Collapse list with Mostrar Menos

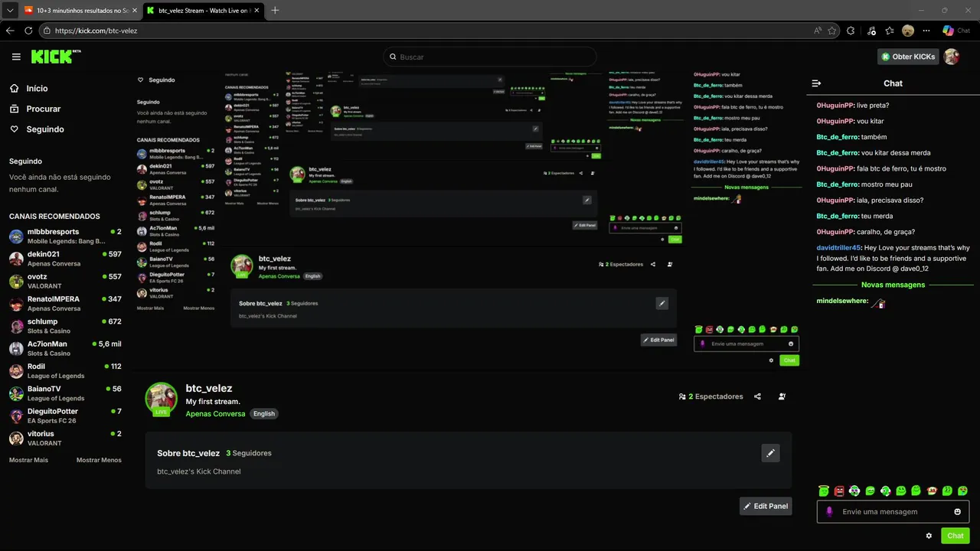[99, 460]
